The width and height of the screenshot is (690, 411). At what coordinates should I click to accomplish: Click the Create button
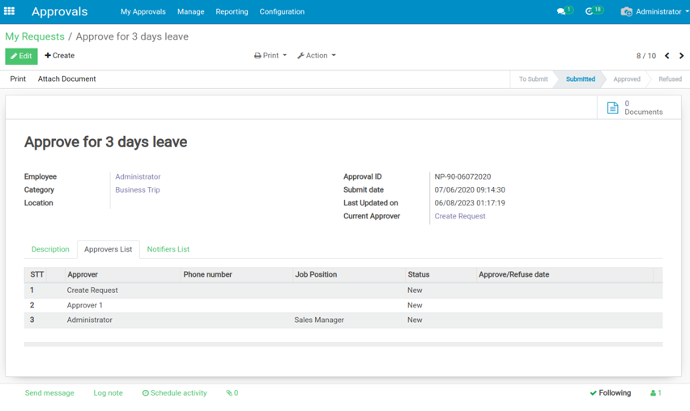59,55
